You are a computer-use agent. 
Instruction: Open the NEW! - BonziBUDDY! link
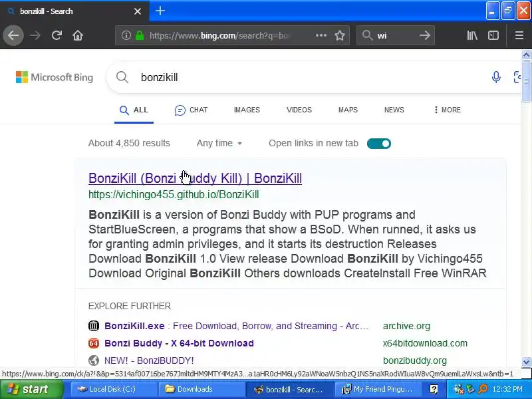click(149, 360)
